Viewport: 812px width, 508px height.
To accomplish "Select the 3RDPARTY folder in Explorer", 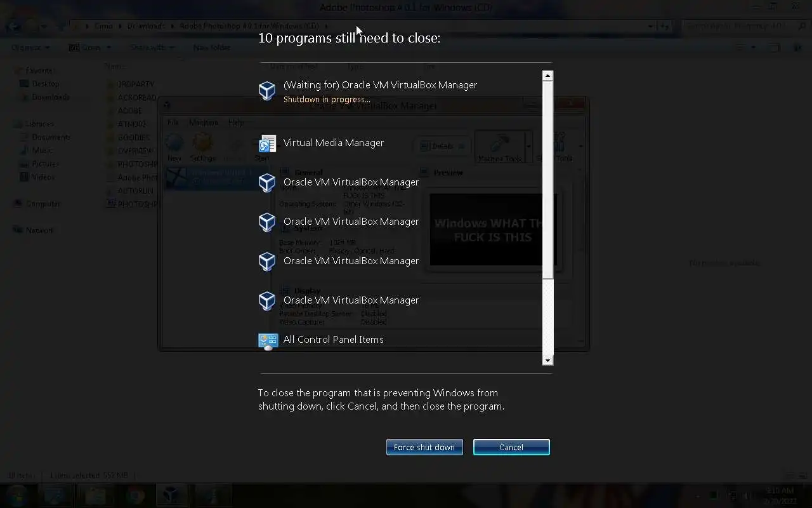I will (131, 84).
